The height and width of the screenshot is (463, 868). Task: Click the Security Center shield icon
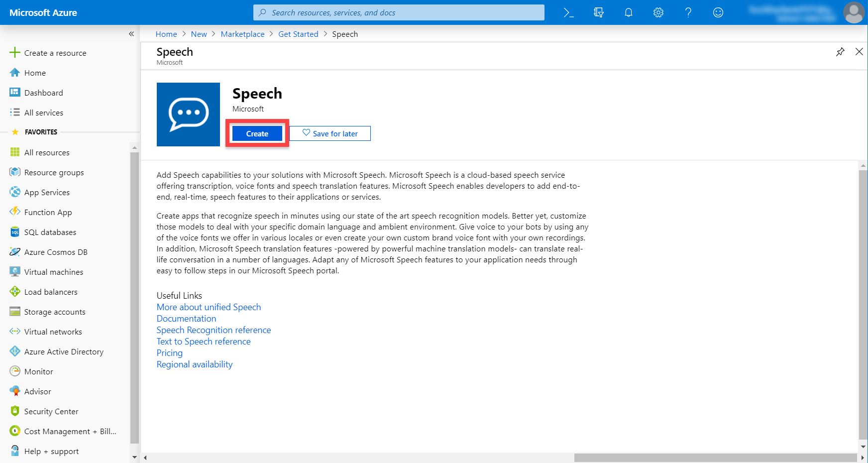pos(15,411)
